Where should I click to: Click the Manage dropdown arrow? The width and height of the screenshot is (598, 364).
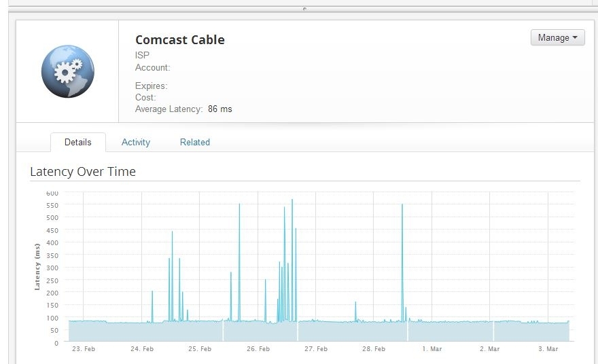point(575,38)
